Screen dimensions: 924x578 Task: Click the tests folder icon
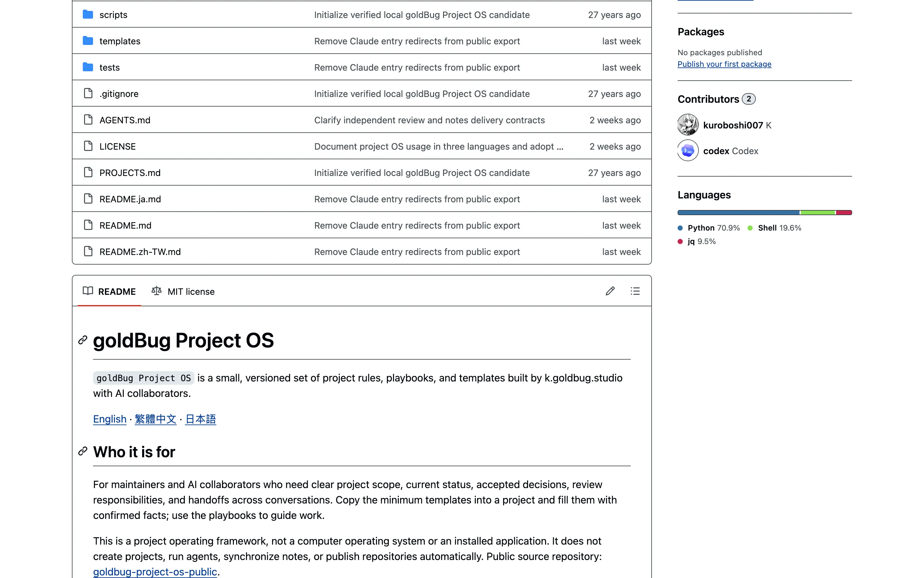point(88,67)
